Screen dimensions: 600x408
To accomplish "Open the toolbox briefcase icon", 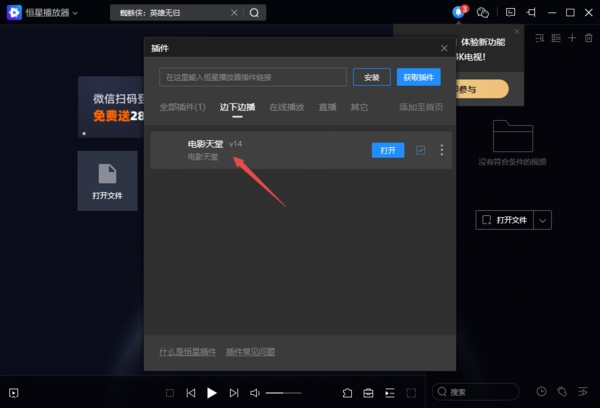I will 368,393.
